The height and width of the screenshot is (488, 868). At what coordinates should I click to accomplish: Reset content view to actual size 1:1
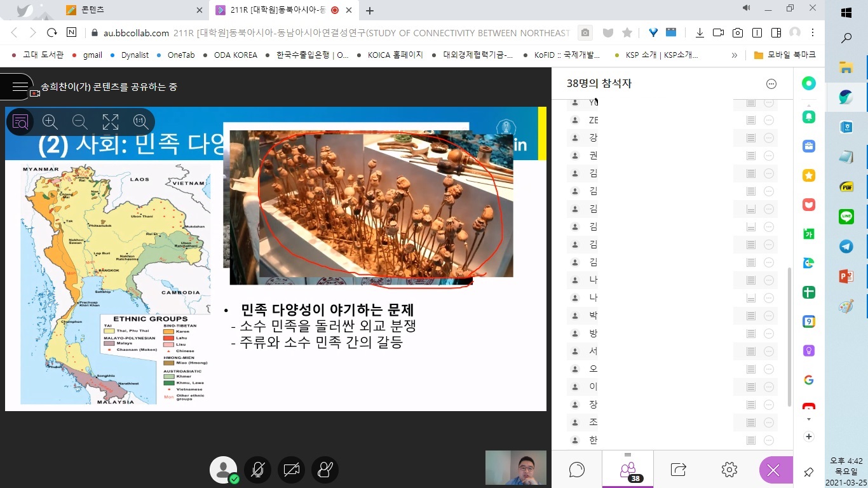pyautogui.click(x=140, y=122)
